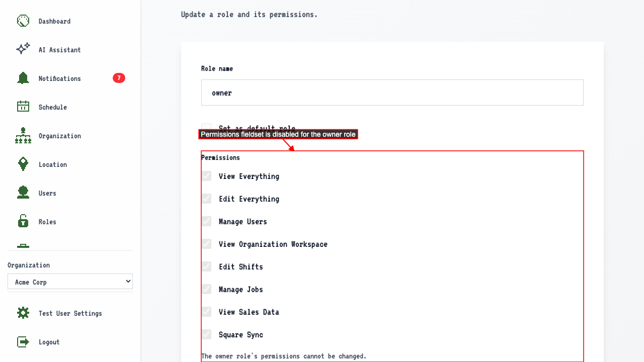This screenshot has height=362, width=644.
Task: Go to the Schedule menu item
Action: click(53, 107)
